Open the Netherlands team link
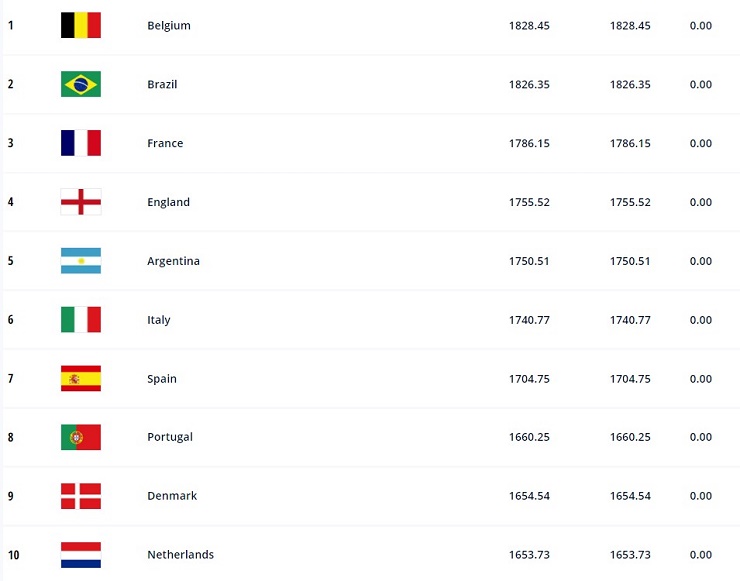This screenshot has height=581, width=740. (x=180, y=555)
